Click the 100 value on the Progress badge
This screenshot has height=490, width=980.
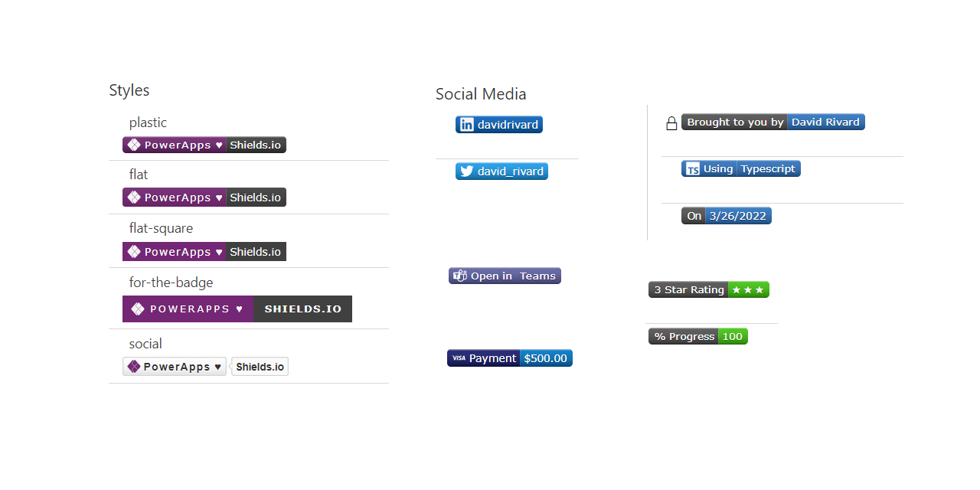tap(732, 336)
